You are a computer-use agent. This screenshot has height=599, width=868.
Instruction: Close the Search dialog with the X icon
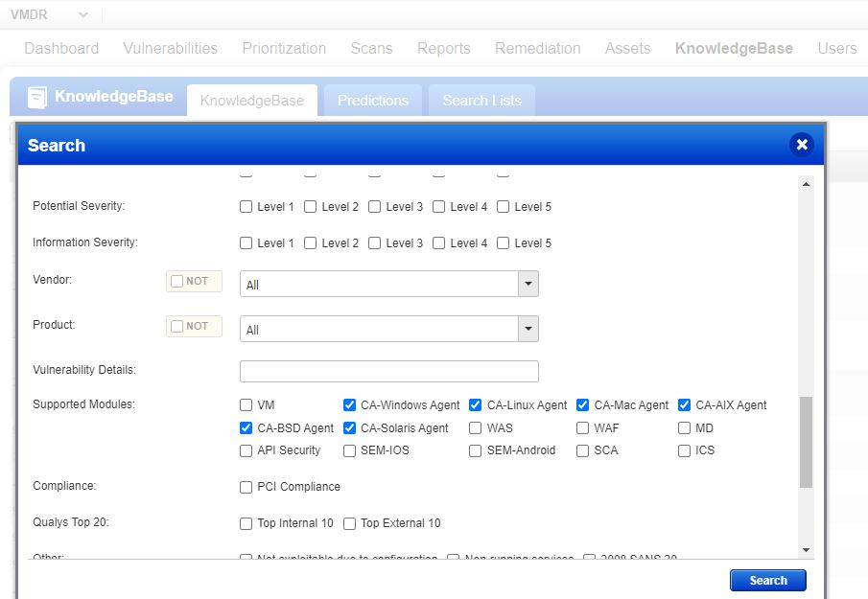click(x=802, y=145)
